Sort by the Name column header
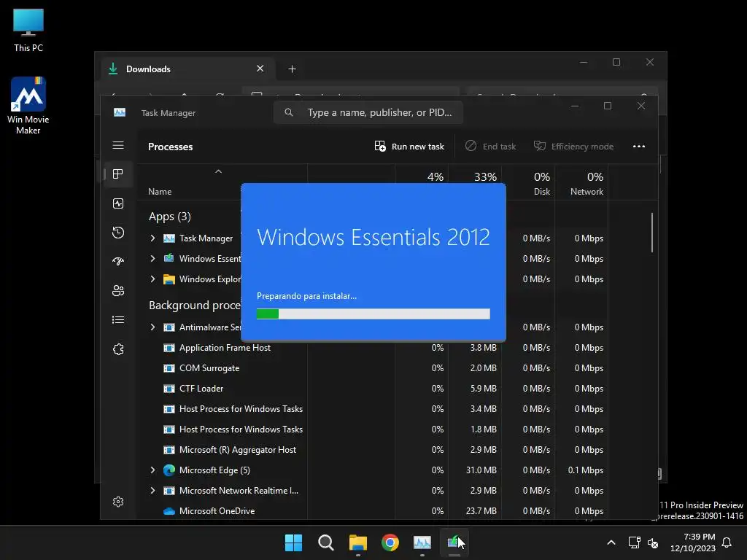 [x=160, y=192]
